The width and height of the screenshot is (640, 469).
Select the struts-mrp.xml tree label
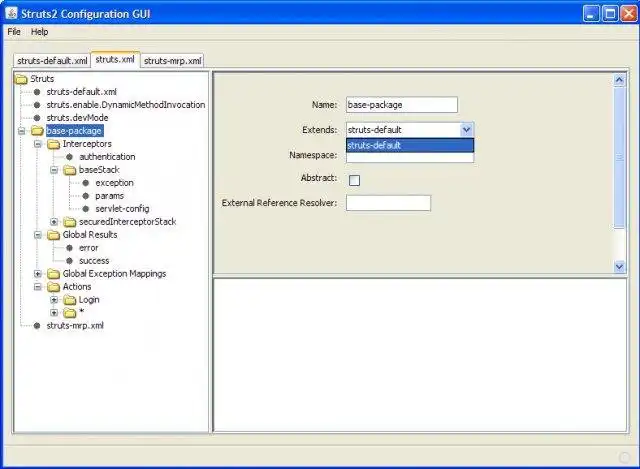(75, 325)
